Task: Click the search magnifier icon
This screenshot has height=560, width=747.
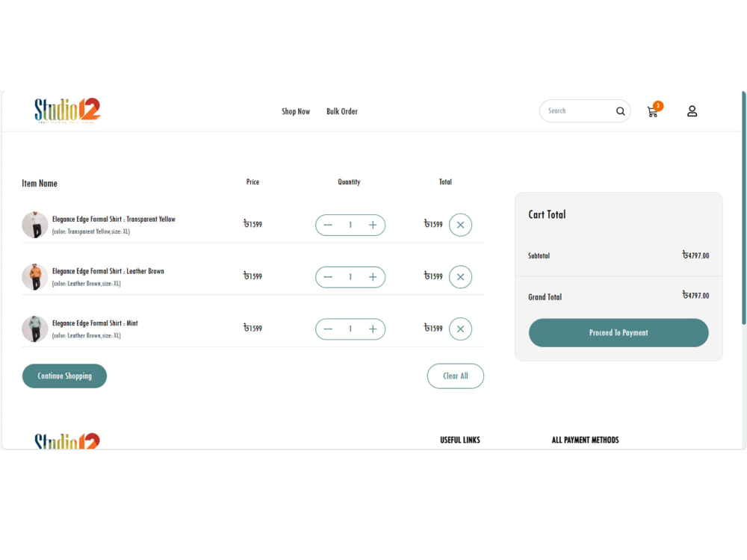Action: 620,111
